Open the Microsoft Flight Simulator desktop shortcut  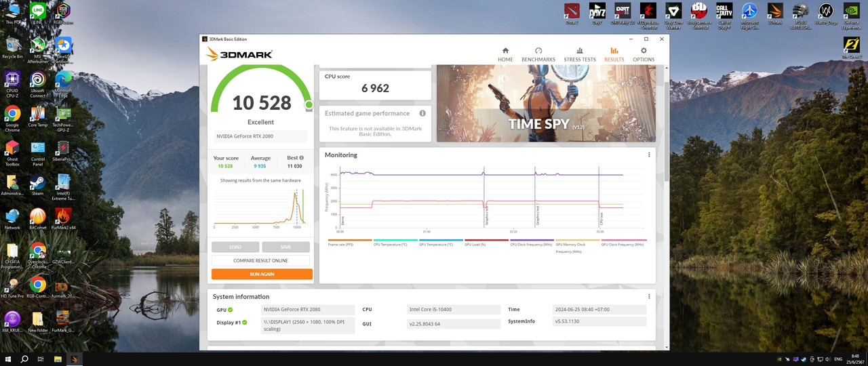(749, 16)
